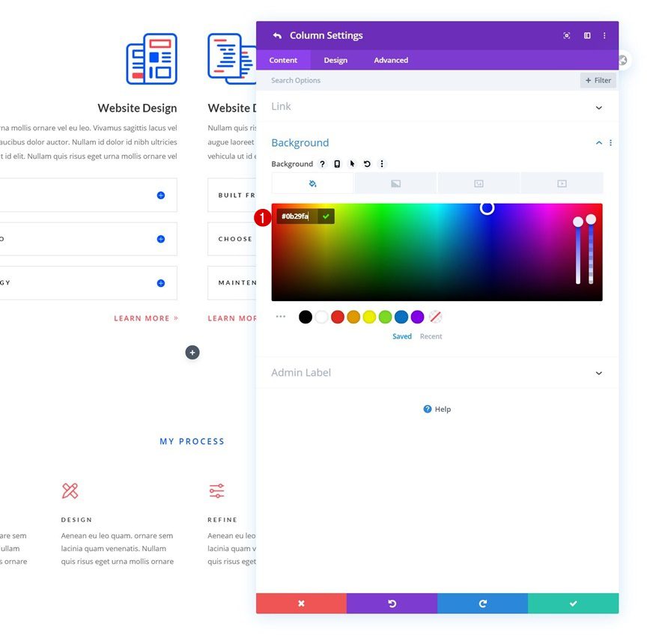The image size is (659, 644).
Task: Click the responsive phone icon beside Background
Action: tap(337, 164)
